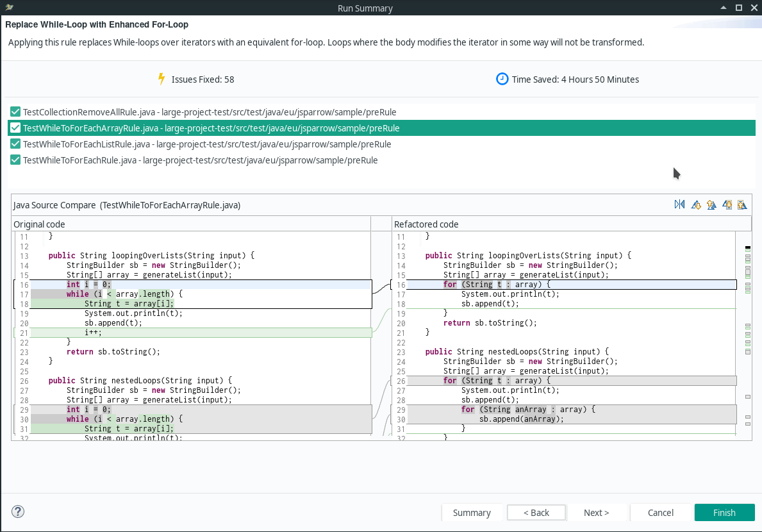The width and height of the screenshot is (762, 532).
Task: Click the Time Saved clock icon
Action: click(502, 79)
